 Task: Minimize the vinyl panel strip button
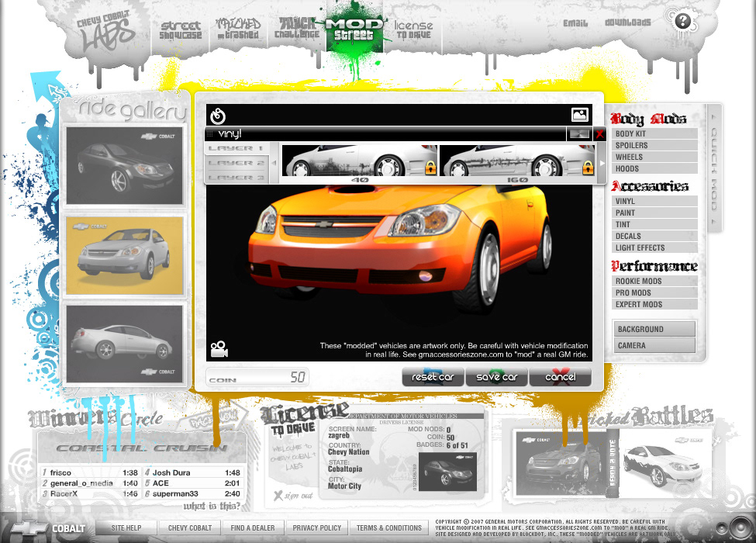pos(579,134)
